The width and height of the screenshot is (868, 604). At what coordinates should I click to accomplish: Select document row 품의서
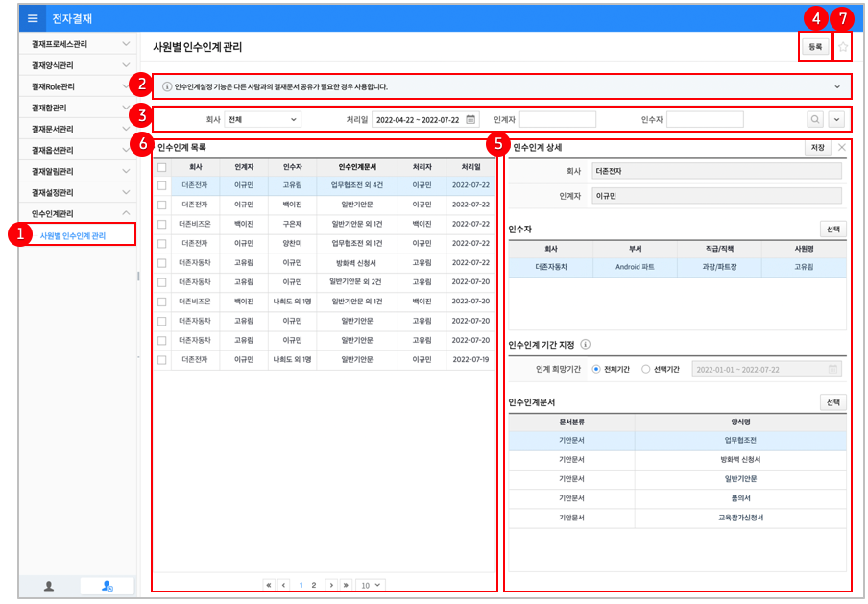(677, 498)
